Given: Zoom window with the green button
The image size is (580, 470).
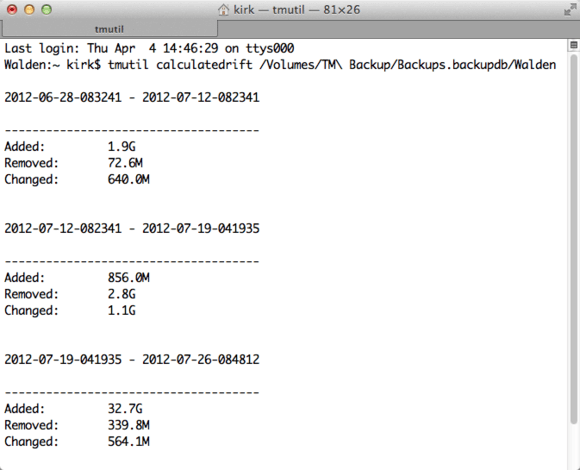Looking at the screenshot, I should click(x=46, y=10).
